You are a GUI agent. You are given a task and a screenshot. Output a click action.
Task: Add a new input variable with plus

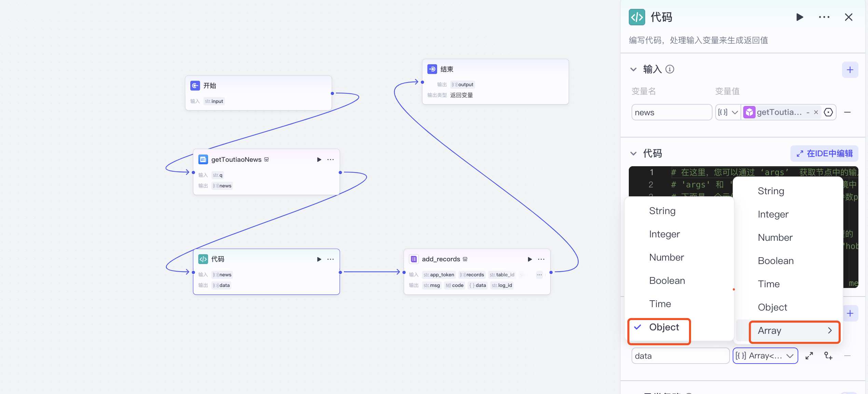(x=850, y=70)
